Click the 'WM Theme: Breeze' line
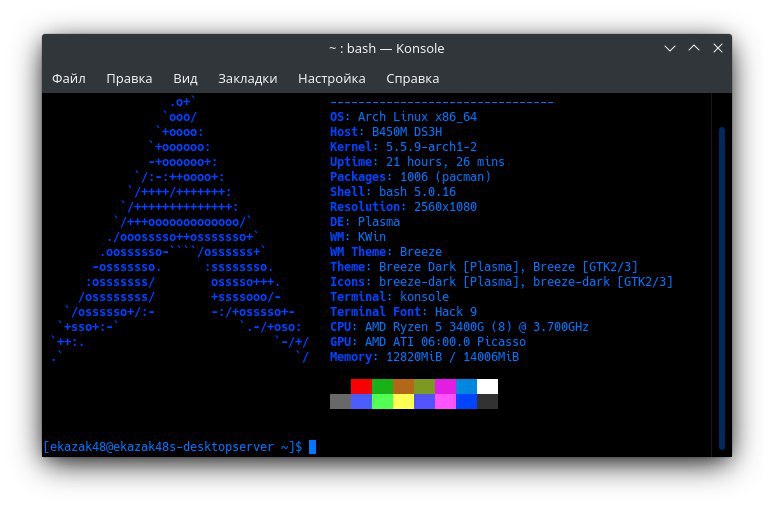 [x=386, y=252]
